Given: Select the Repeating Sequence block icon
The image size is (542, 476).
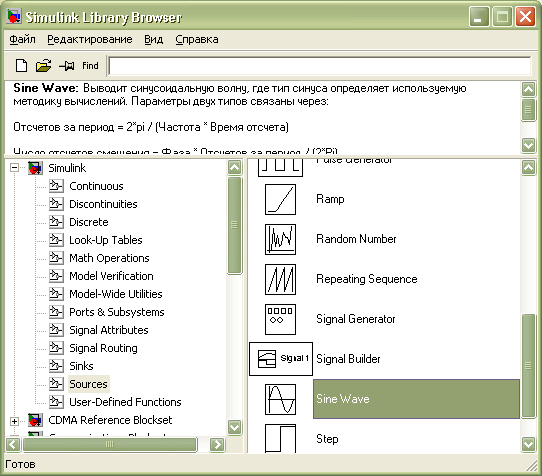Looking at the screenshot, I should coord(280,279).
